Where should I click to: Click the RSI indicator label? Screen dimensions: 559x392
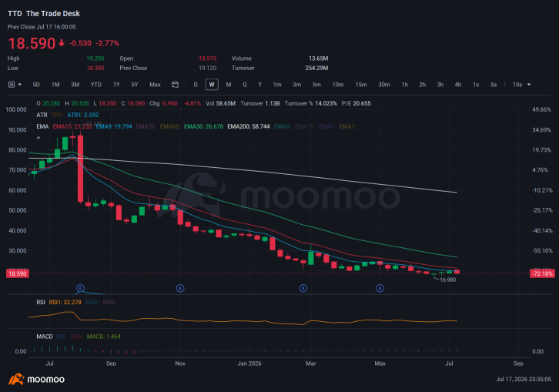[x=41, y=302]
